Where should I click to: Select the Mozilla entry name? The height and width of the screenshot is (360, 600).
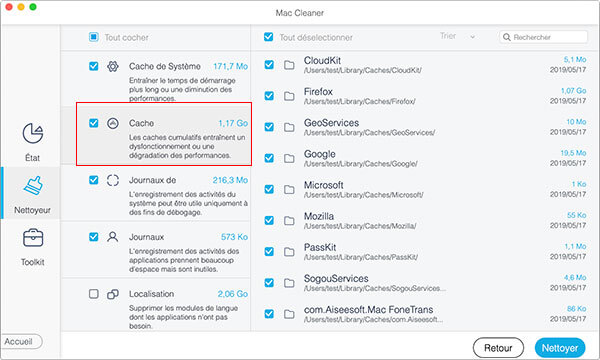click(x=319, y=216)
